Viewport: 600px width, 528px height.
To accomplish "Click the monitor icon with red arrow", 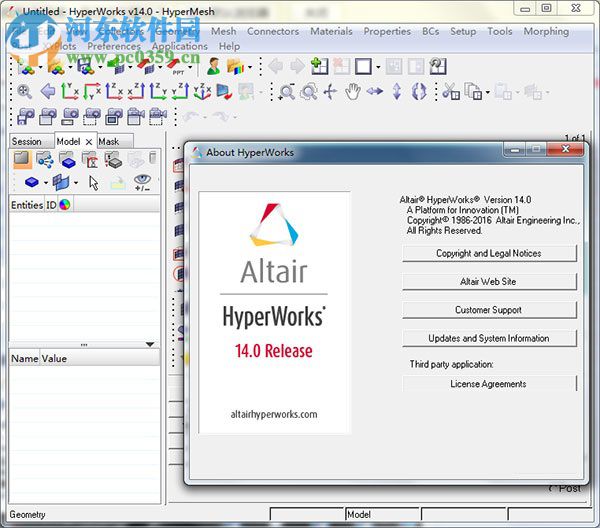I will (x=224, y=92).
